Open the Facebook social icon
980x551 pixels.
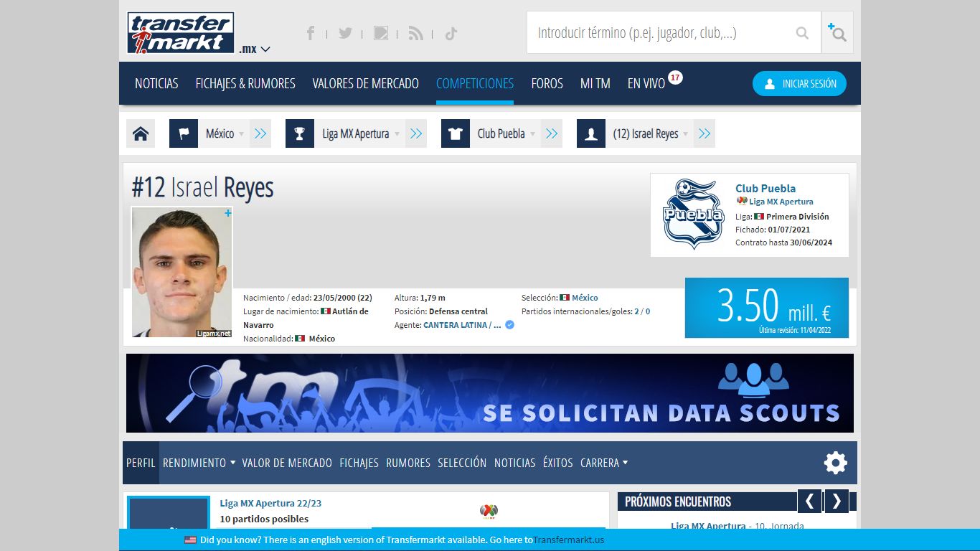311,33
